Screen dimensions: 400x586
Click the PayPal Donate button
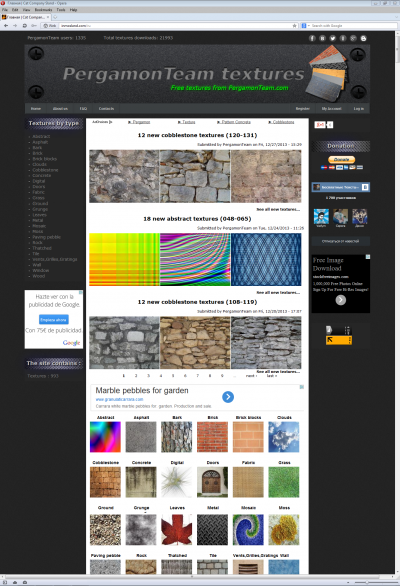tap(341, 160)
